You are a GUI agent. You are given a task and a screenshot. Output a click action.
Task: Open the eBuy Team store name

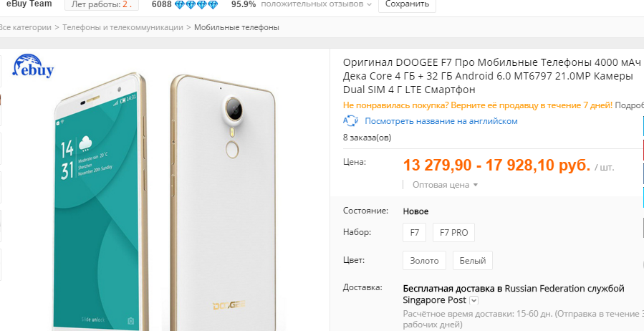click(29, 4)
